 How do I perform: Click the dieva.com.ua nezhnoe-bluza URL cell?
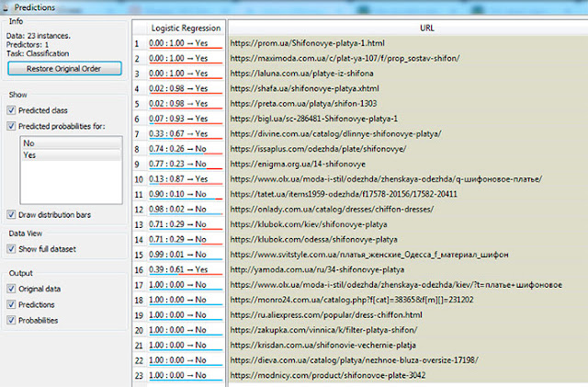pos(408,360)
